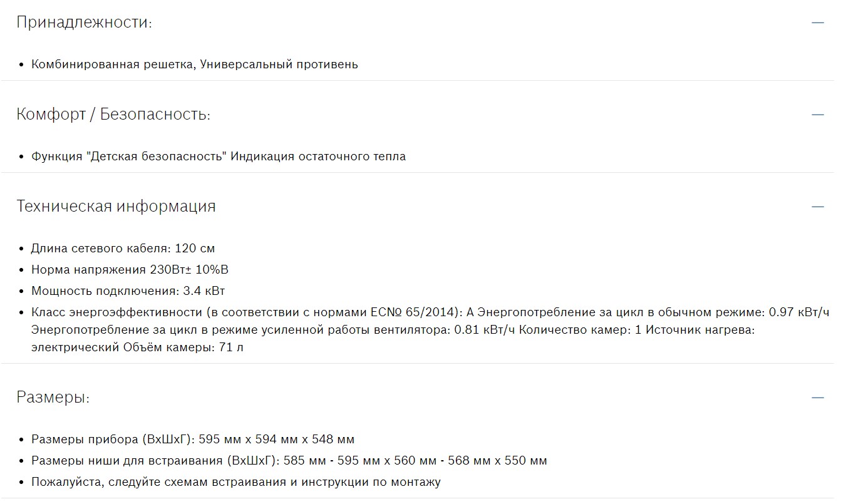Click the Комбинированная решетка accessories line
Viewport: 846px width, 504px height.
(194, 64)
